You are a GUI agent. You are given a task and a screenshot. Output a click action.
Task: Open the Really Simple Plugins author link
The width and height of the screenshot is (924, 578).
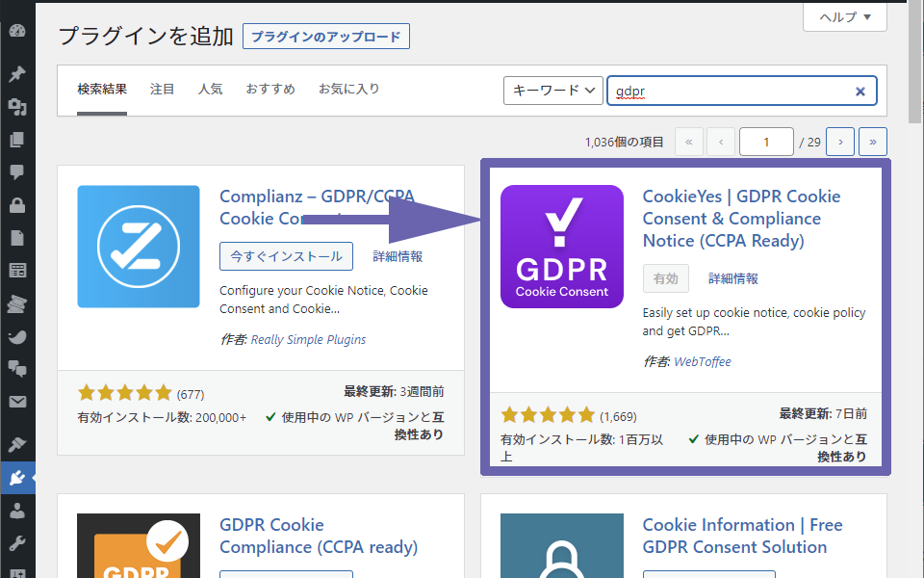pyautogui.click(x=308, y=340)
